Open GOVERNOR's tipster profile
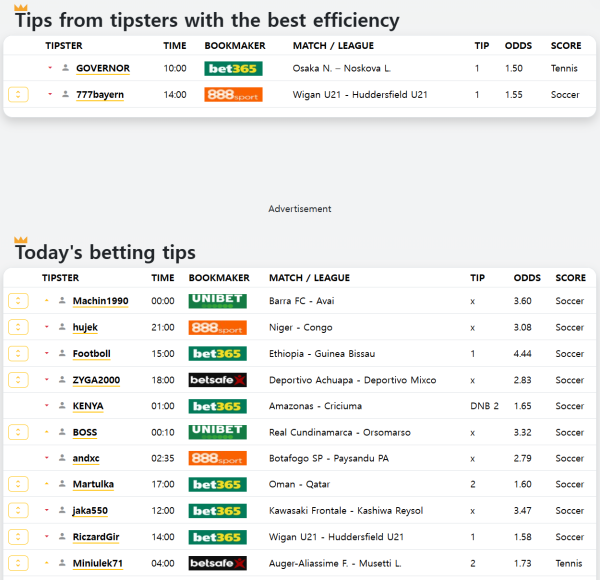This screenshot has height=580, width=600. point(103,68)
